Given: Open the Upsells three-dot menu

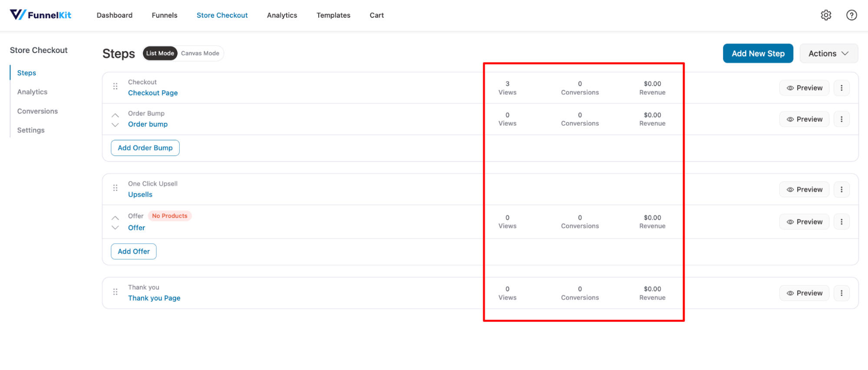Looking at the screenshot, I should 842,189.
